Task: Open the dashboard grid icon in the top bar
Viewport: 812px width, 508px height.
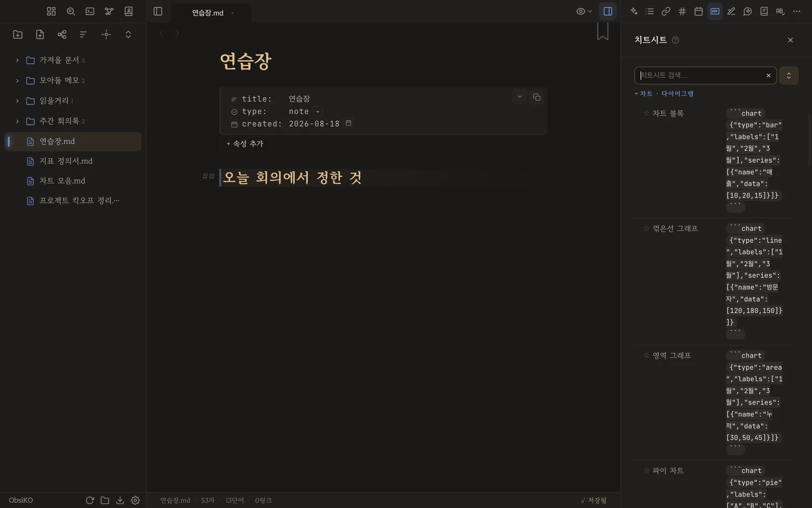Action: pyautogui.click(x=51, y=11)
